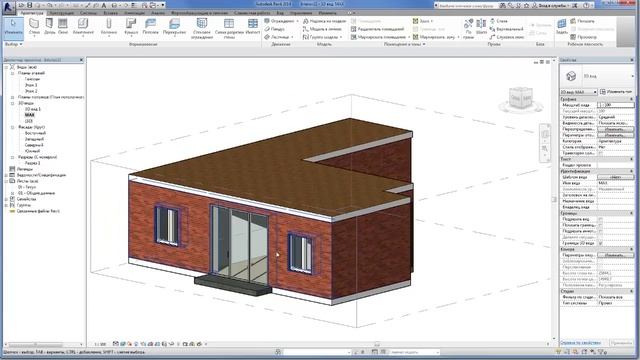
Task: Click the View Template '<Нет>' button
Action: click(616, 177)
